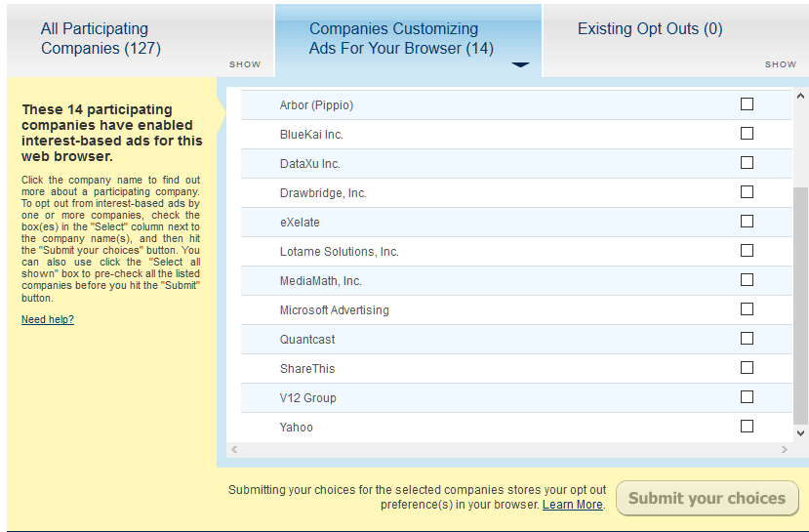Tick the DataXu Inc. checkbox
809x532 pixels.
747,163
